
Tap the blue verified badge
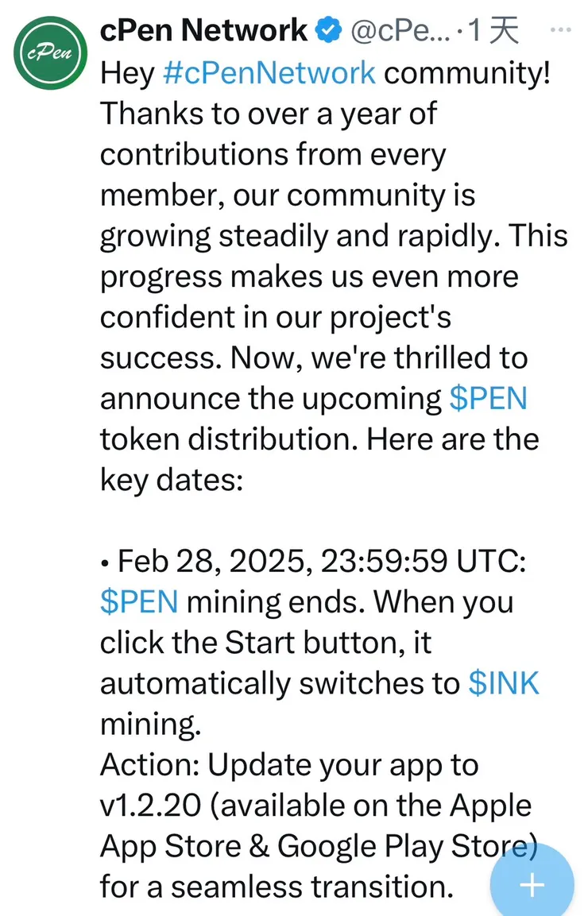[x=329, y=31]
